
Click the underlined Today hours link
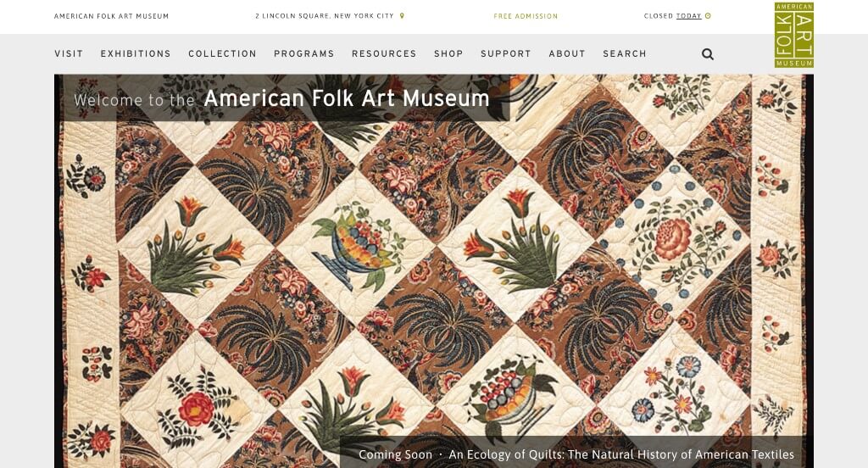tap(688, 16)
